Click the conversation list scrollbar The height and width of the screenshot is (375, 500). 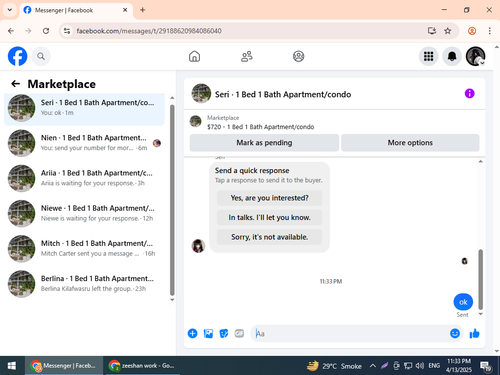pos(172,200)
